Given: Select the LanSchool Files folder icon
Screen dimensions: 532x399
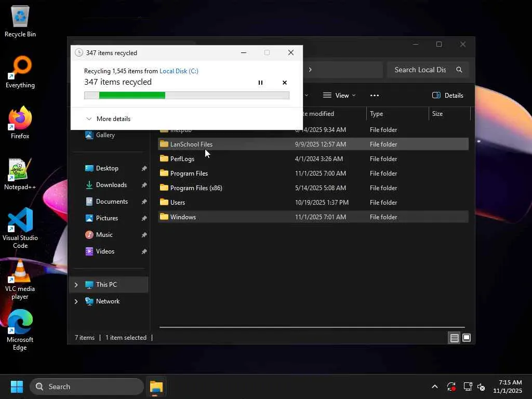Looking at the screenshot, I should 164,144.
